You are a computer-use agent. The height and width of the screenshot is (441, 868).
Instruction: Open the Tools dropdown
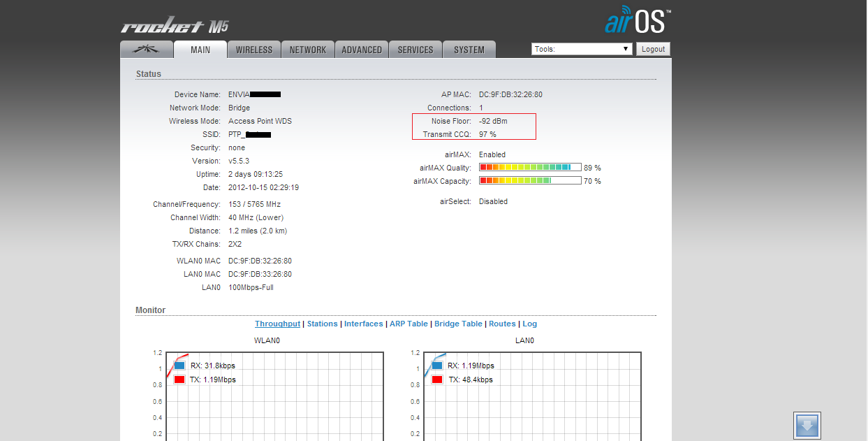582,49
